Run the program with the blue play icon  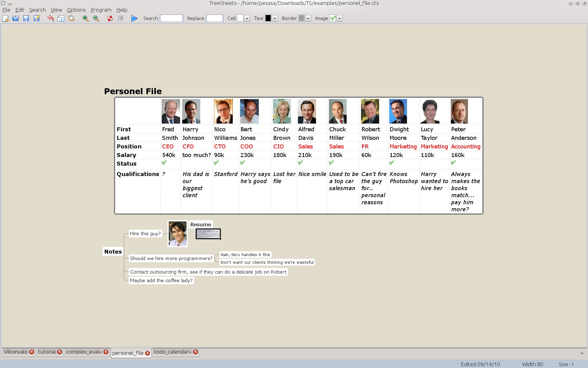tap(134, 18)
